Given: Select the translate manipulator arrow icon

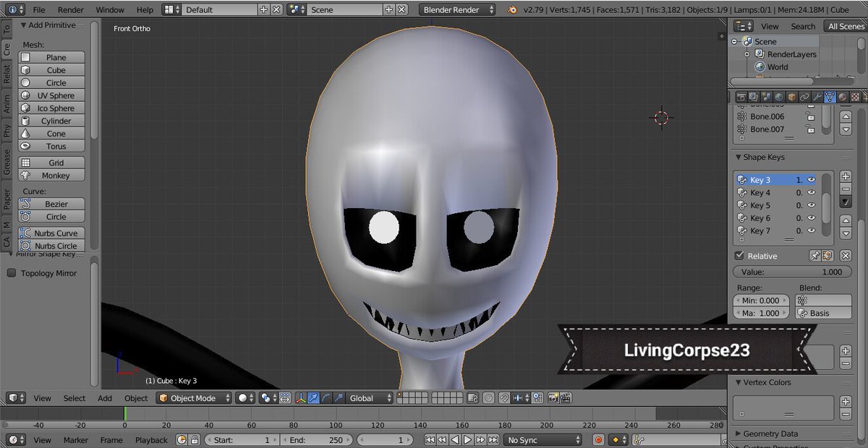Looking at the screenshot, I should [x=313, y=398].
